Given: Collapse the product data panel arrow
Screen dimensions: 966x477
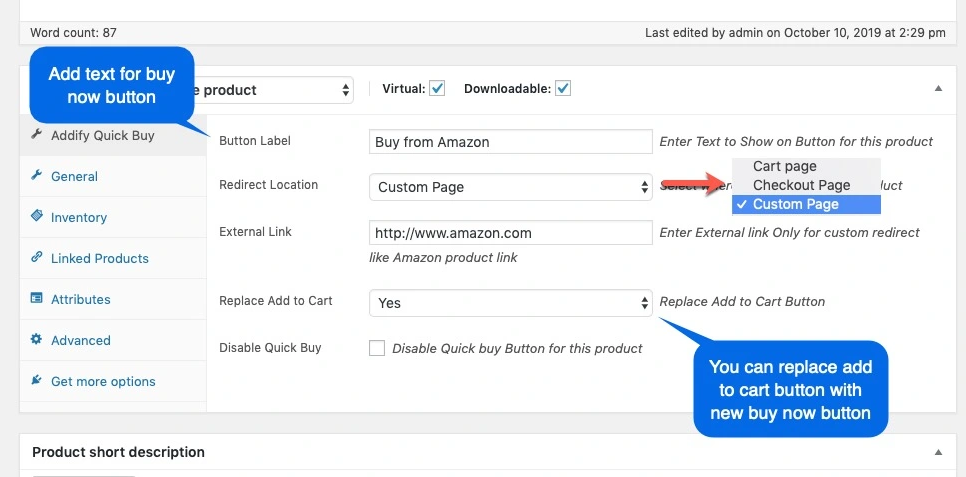Looking at the screenshot, I should (938, 89).
